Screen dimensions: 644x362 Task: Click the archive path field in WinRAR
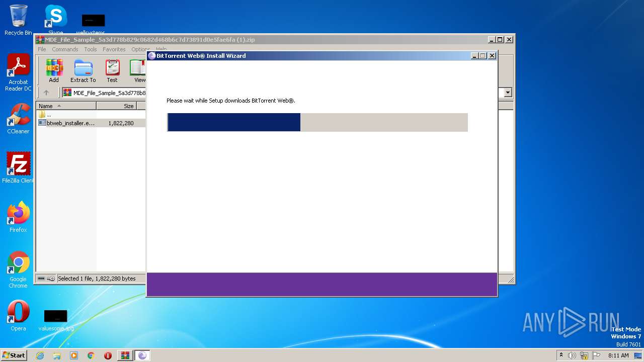[x=104, y=93]
